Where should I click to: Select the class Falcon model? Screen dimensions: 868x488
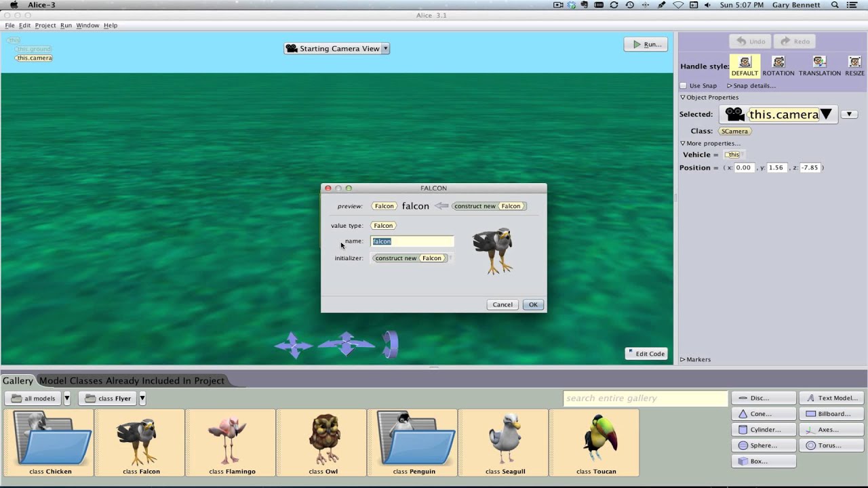pyautogui.click(x=140, y=443)
